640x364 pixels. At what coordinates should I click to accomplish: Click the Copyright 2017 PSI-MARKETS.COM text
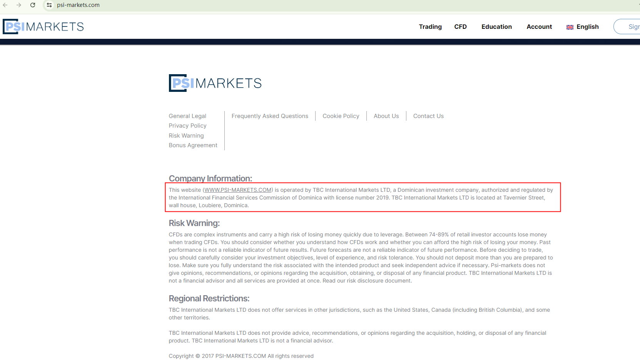[241, 356]
